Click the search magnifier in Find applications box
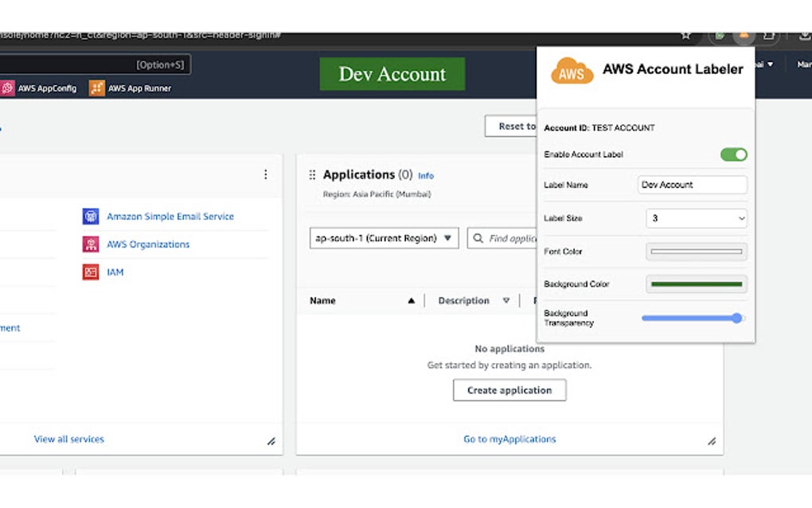The width and height of the screenshot is (812, 508). (477, 238)
